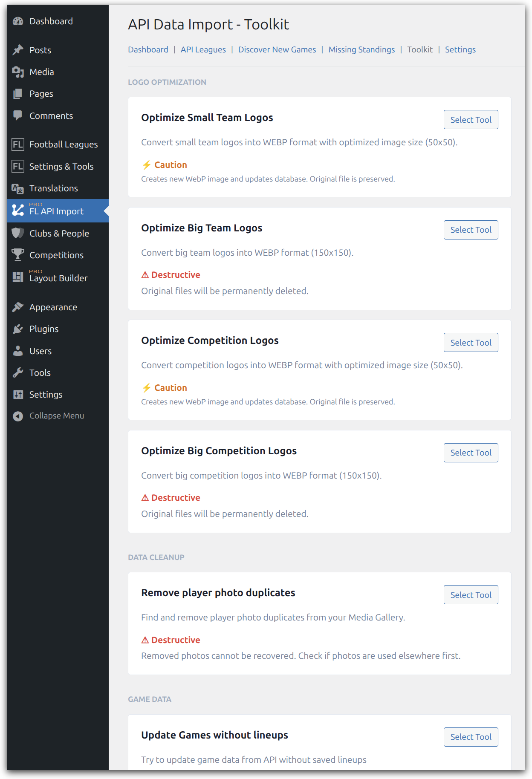The image size is (532, 779).
Task: Click the Posts pushpin icon
Action: (18, 50)
